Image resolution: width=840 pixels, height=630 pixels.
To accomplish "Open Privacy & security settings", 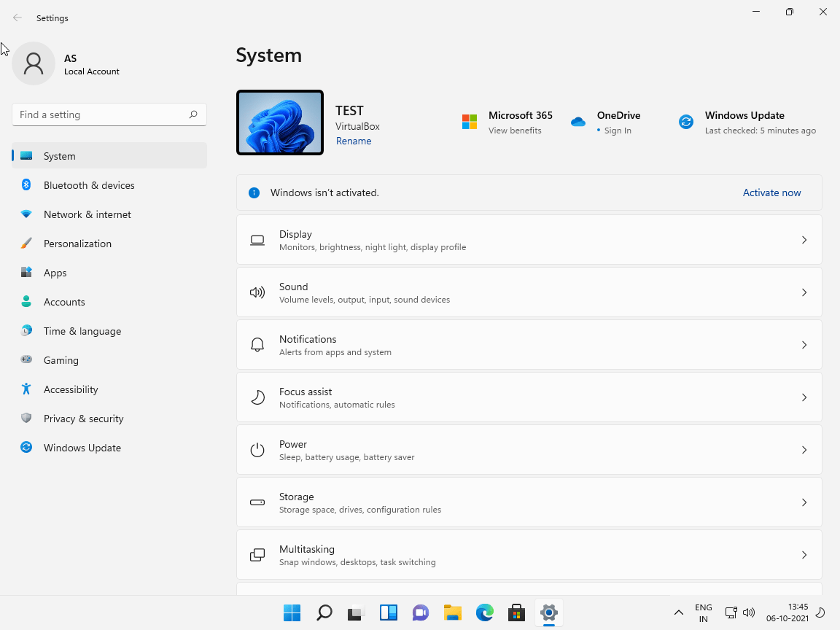I will coord(109,419).
